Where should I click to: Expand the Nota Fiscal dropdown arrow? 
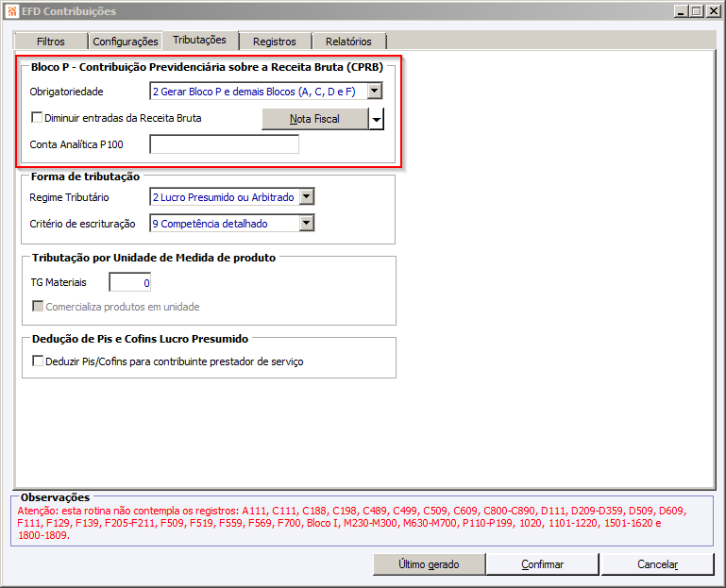pyautogui.click(x=377, y=119)
